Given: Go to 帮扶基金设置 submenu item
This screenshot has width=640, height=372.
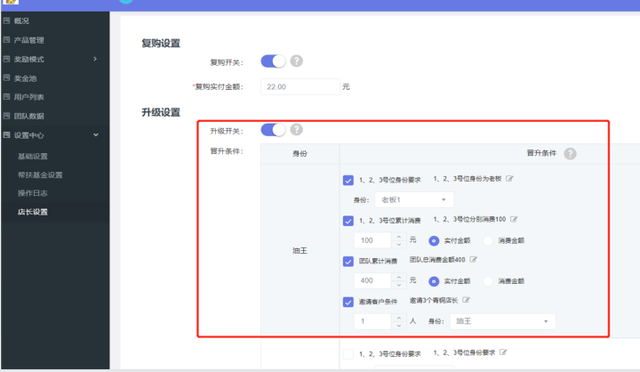Looking at the screenshot, I should [40, 175].
